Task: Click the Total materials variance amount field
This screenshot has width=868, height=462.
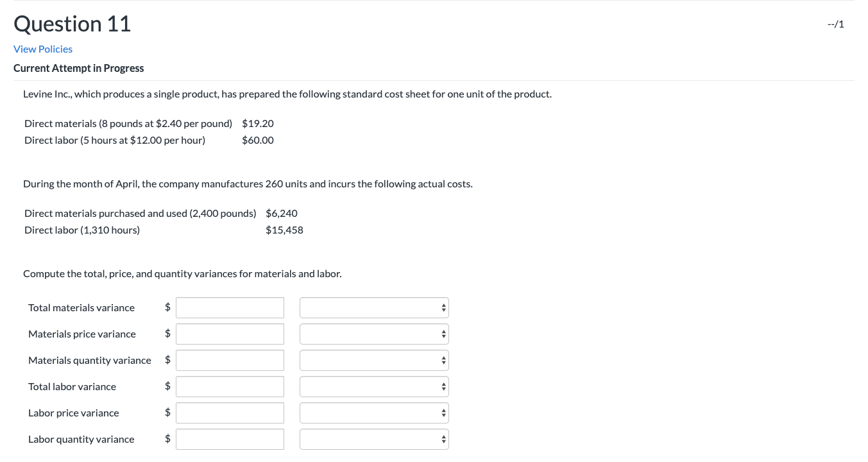Action: coord(230,307)
